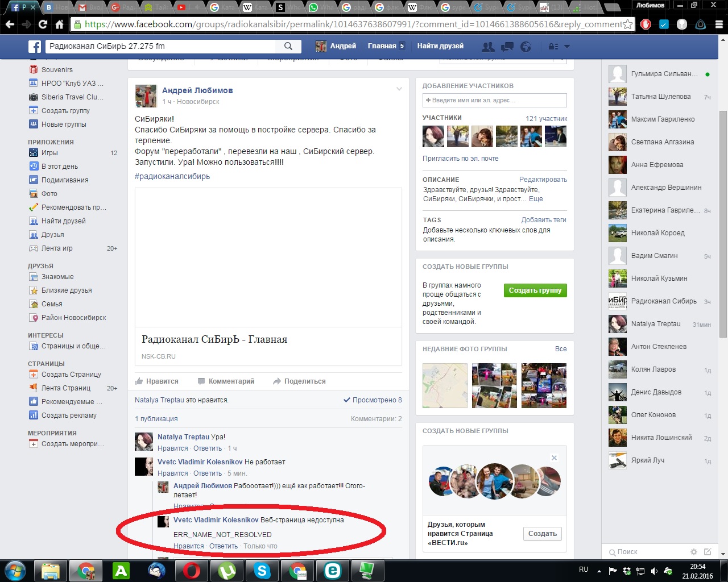Image resolution: width=728 pixels, height=582 pixels.
Task: Open notifications globe icon
Action: (x=526, y=47)
